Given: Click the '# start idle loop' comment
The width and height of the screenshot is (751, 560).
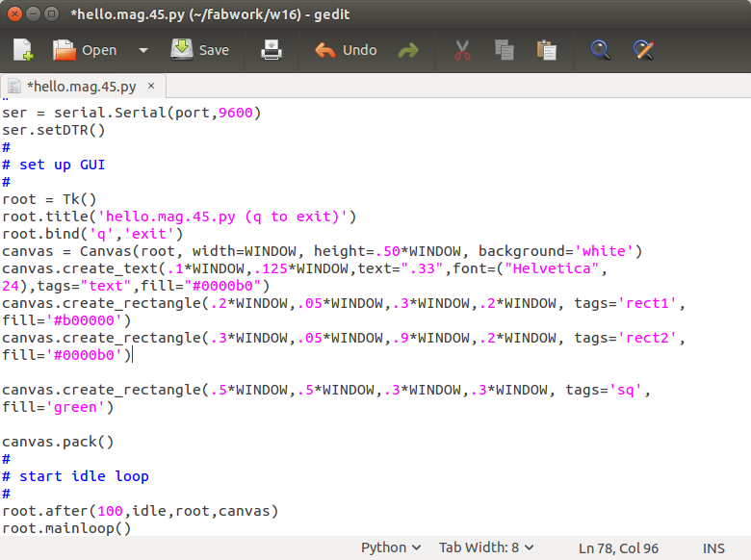Looking at the screenshot, I should click(75, 476).
